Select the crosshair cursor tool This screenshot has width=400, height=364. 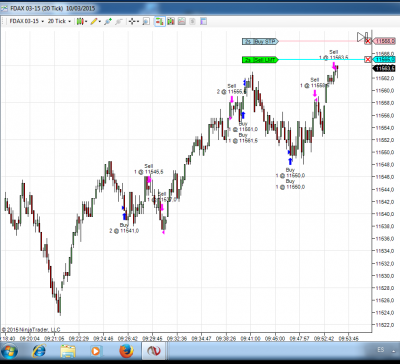pos(133,22)
